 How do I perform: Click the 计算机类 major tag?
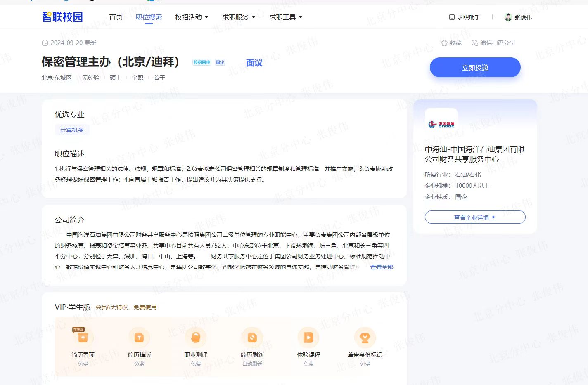pyautogui.click(x=72, y=130)
